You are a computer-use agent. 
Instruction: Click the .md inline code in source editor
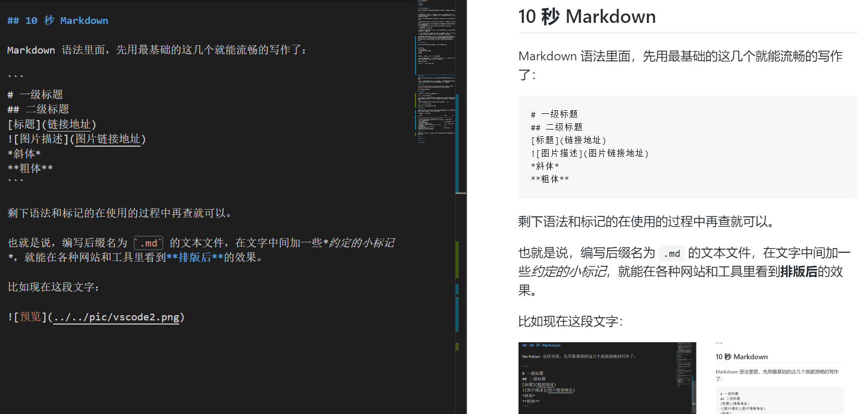click(148, 243)
